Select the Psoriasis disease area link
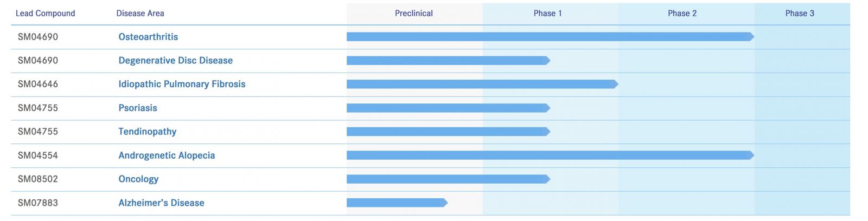The width and height of the screenshot is (868, 221). [x=138, y=108]
